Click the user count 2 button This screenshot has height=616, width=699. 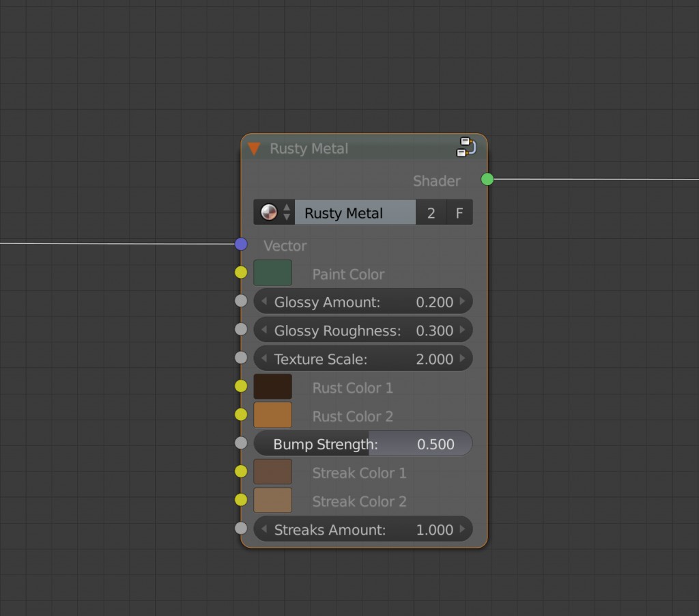click(x=431, y=213)
